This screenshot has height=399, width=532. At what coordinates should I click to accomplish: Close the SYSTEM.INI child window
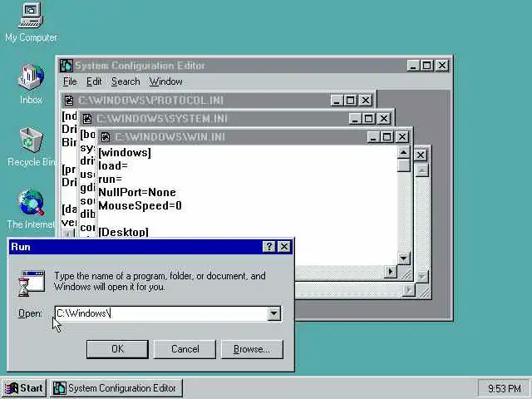pyautogui.click(x=384, y=119)
